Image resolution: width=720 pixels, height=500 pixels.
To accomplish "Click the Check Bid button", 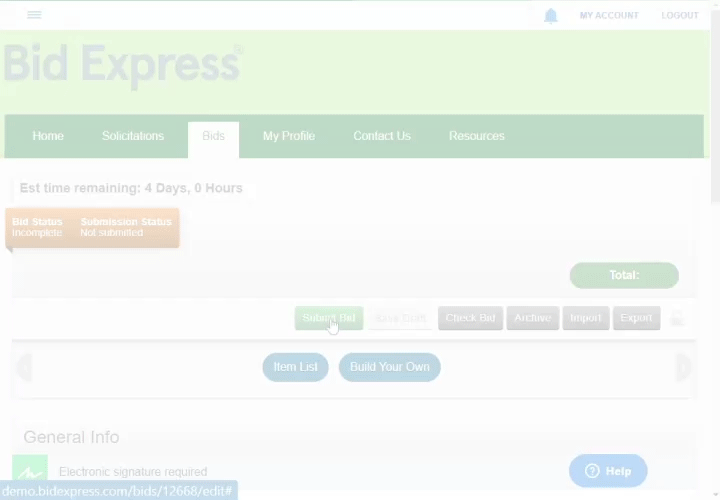I will coord(470,318).
